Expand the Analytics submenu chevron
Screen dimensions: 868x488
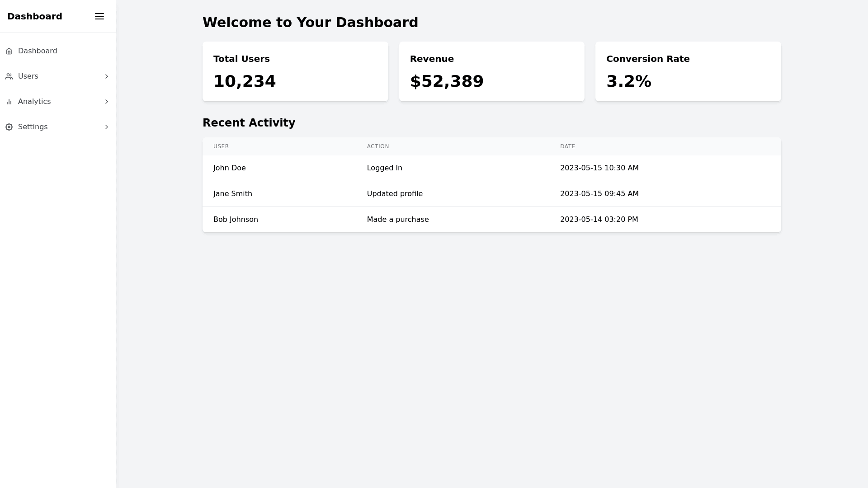(x=107, y=102)
